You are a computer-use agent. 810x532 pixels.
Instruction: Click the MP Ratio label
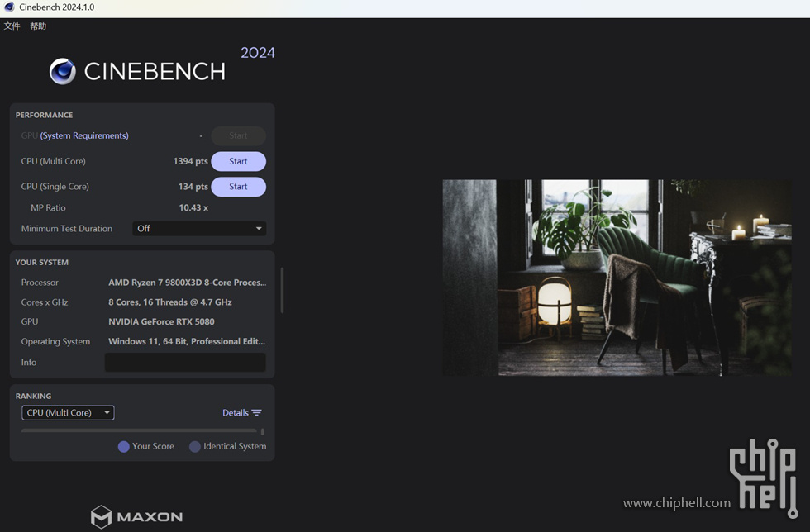48,207
